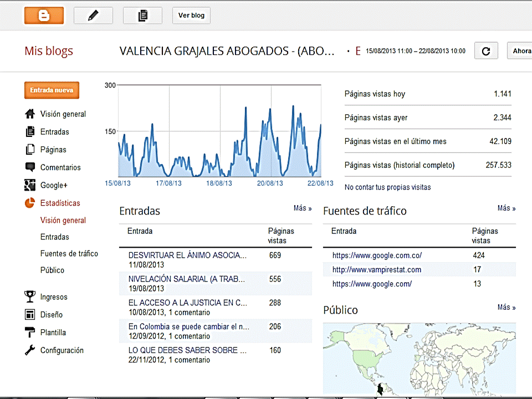Screen dimensions: 532x399
Task: Open the Diseño sidebar item
Action: [51, 315]
